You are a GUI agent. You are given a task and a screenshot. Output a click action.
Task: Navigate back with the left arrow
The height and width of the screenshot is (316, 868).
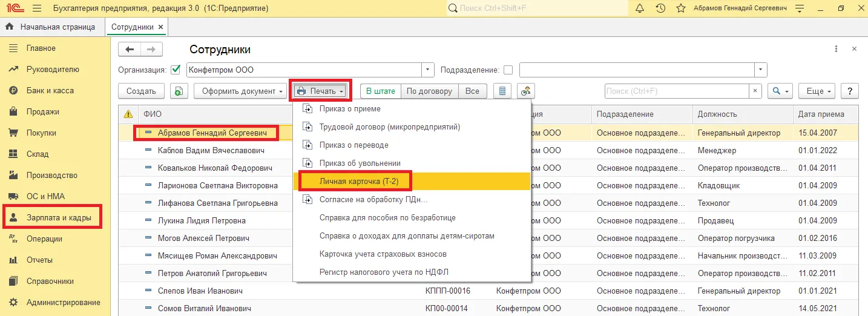coord(130,50)
